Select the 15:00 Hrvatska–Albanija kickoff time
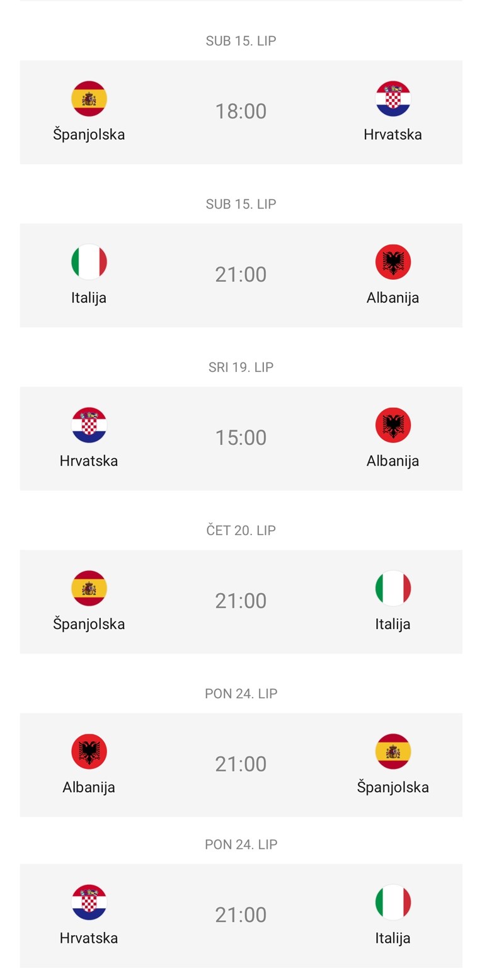The width and height of the screenshot is (482, 980). tap(241, 438)
